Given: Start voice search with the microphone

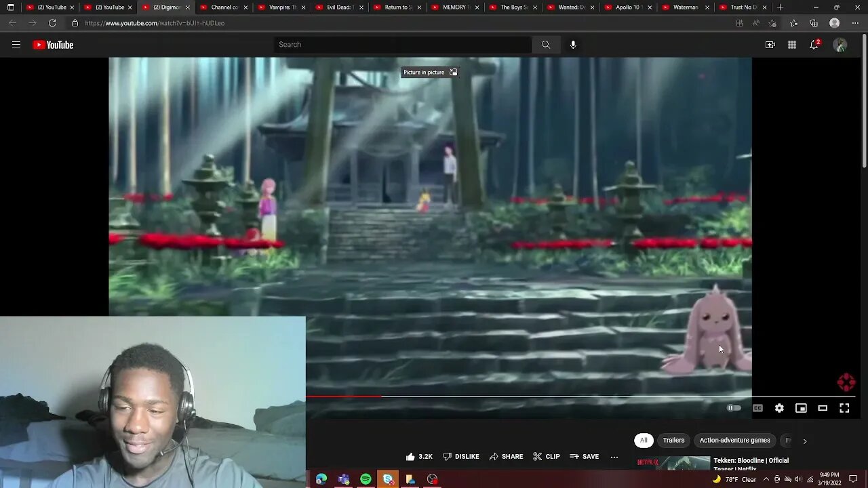Looking at the screenshot, I should pos(573,45).
